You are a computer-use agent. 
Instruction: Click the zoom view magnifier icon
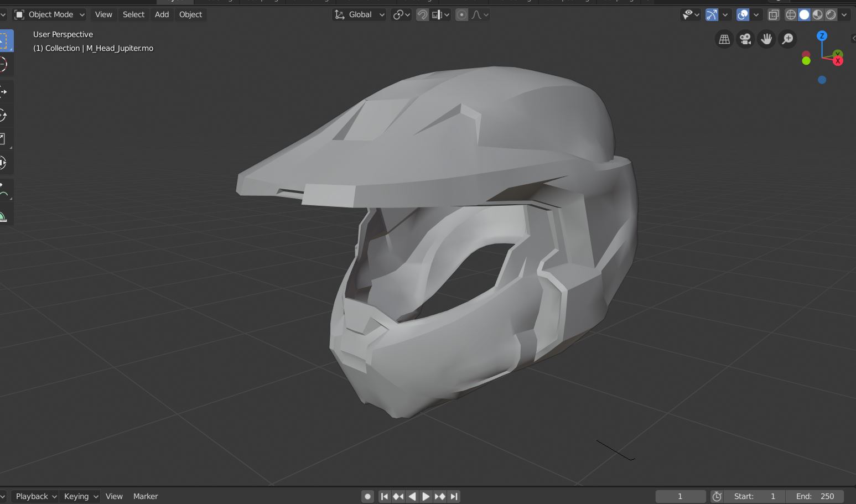point(787,39)
